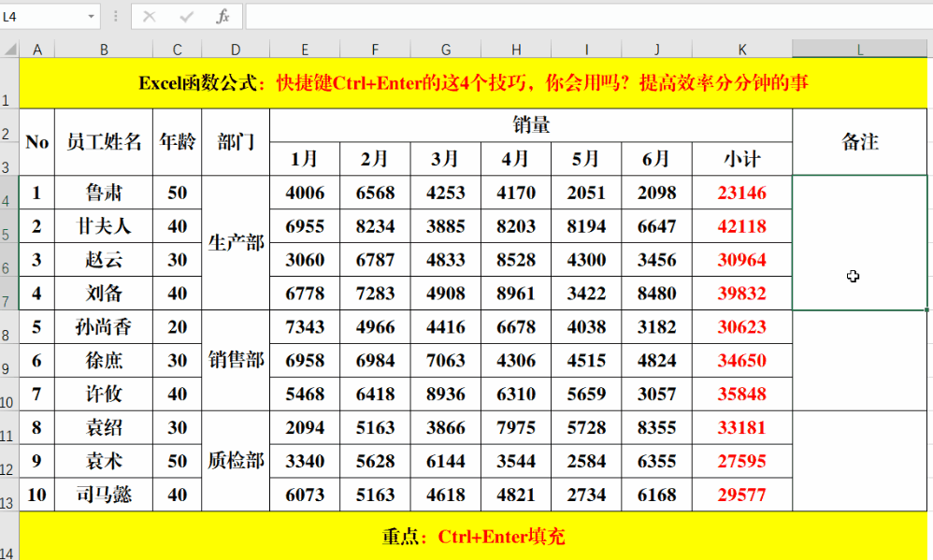Click subtotal cell 42118
This screenshot has height=560, width=933.
[742, 226]
